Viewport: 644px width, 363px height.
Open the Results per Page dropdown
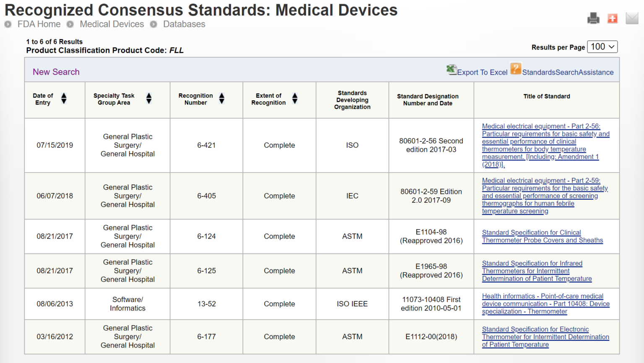point(602,47)
